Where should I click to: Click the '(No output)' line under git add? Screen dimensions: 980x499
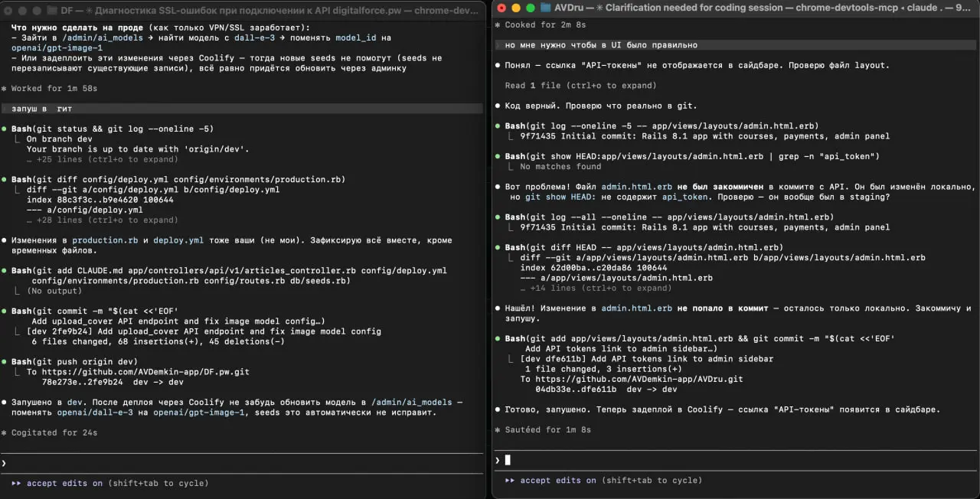pos(54,291)
